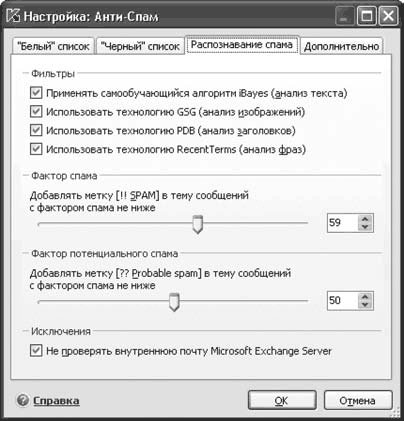Decrease probable spam factor with down arrow

(365, 305)
